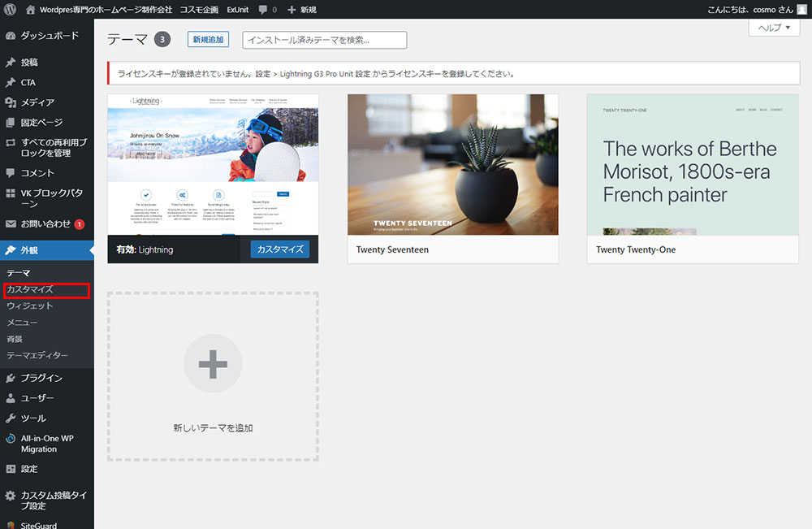Click the WordPress logo icon

[x=11, y=10]
